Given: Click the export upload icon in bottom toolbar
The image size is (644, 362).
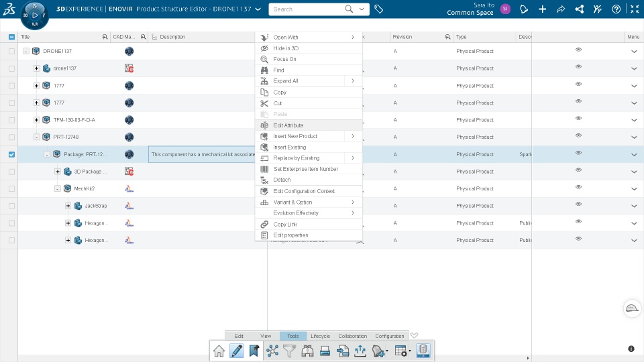Looking at the screenshot, I should (x=360, y=351).
